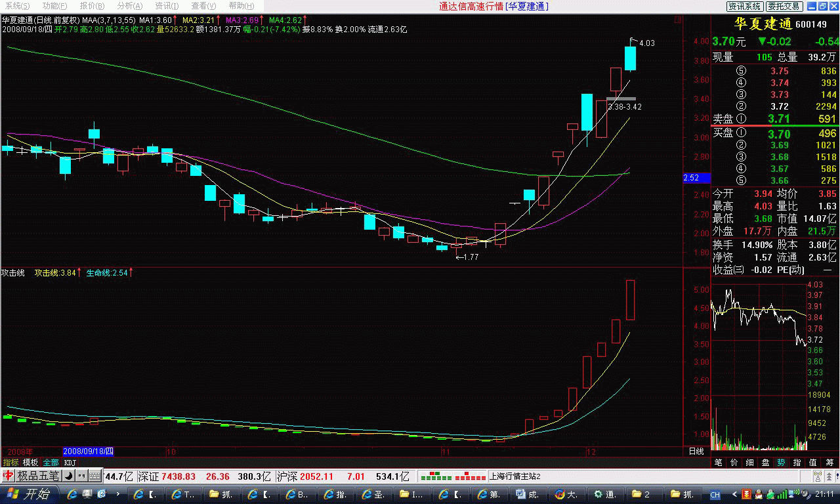Toggle the half-moon full/half-width icon
Viewport: 840px width, 504px height.
(x=68, y=476)
